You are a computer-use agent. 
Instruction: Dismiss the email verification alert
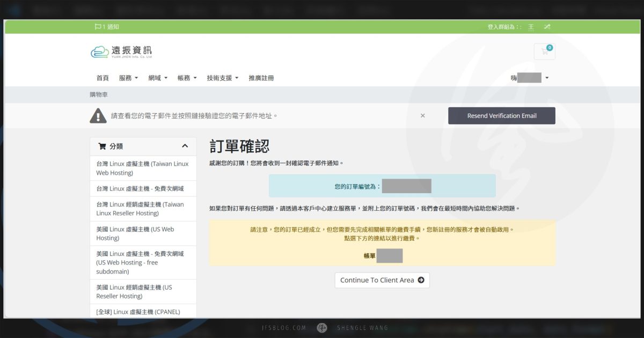[422, 115]
